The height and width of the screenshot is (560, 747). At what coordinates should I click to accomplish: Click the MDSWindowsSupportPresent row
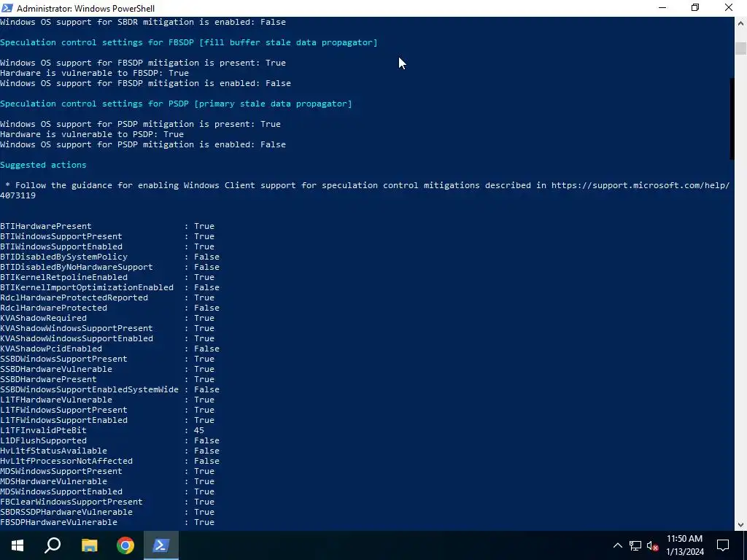point(107,472)
